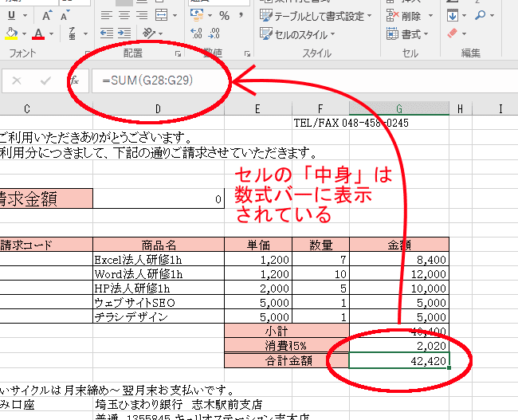
Task: Click the Insert Function fx button
Action: 77,80
